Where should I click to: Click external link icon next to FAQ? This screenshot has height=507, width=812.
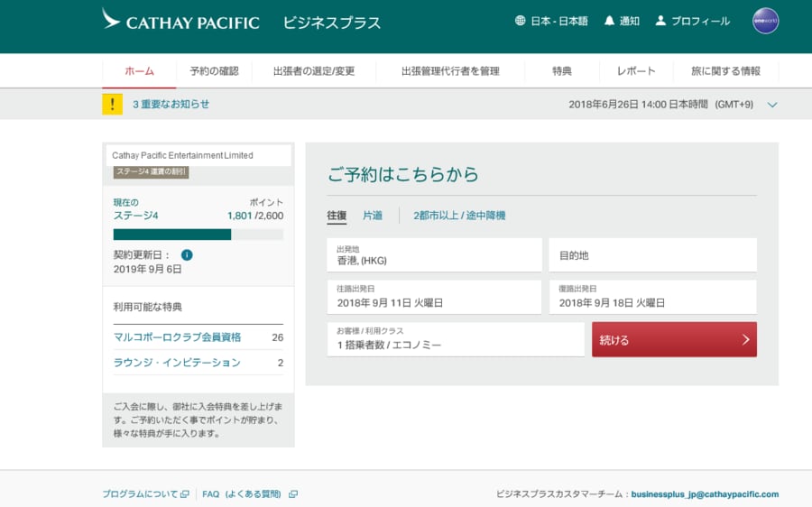[x=293, y=494]
